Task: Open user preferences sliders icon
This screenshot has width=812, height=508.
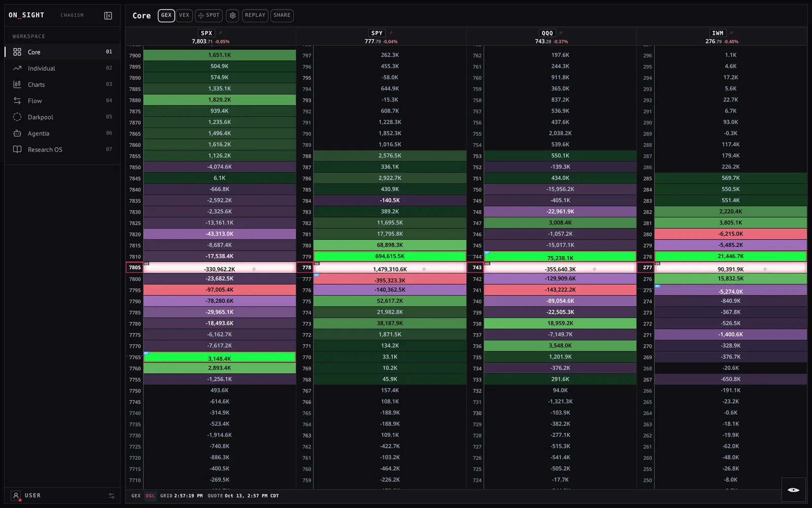Action: 112,496
